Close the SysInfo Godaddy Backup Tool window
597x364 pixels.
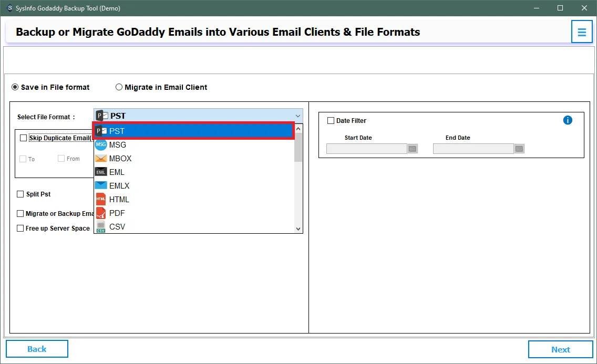pyautogui.click(x=584, y=8)
